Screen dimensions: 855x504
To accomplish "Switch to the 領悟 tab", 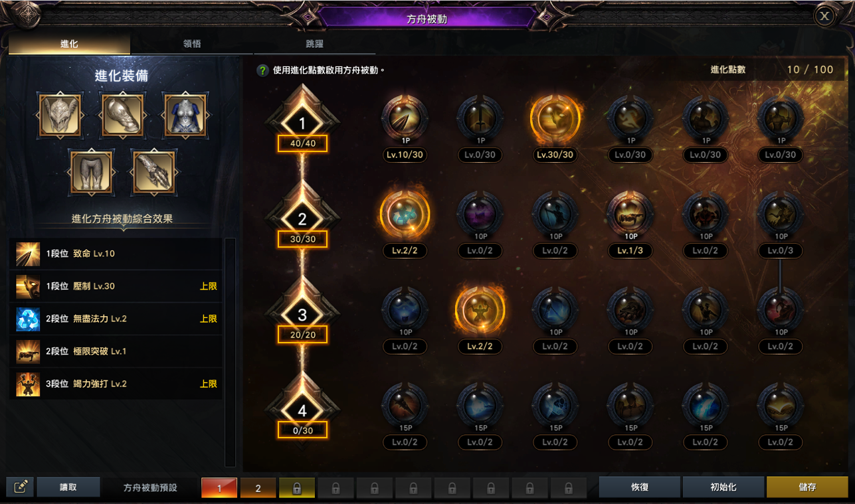I will [x=192, y=44].
